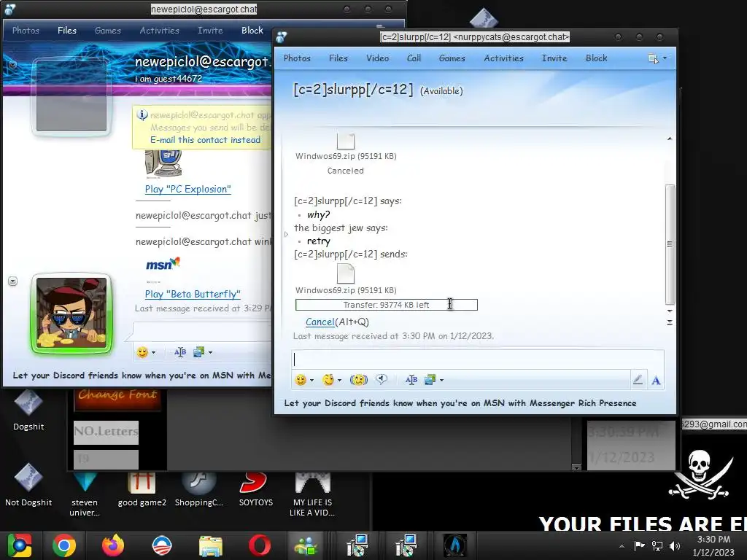Launch Firefox from the taskbar

coord(113,545)
